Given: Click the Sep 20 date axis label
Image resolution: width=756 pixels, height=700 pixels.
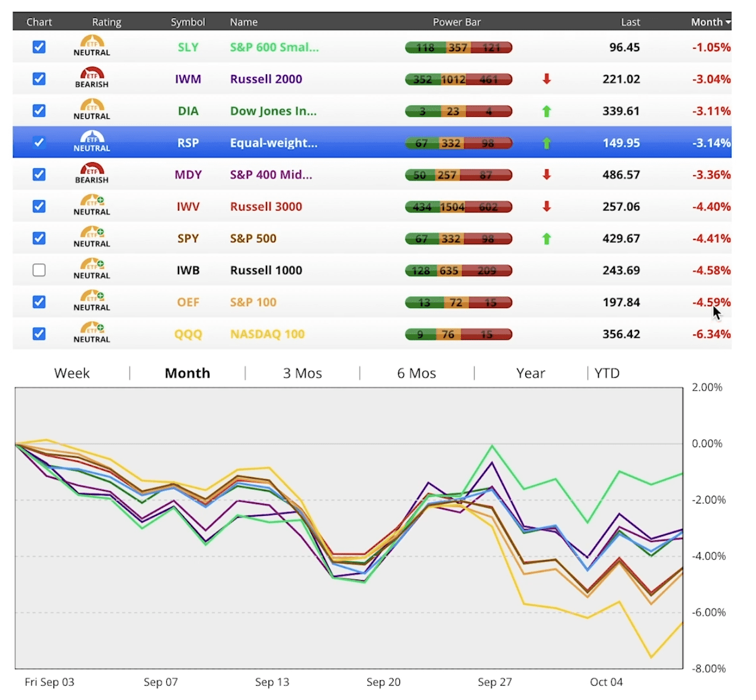Looking at the screenshot, I should 383,682.
